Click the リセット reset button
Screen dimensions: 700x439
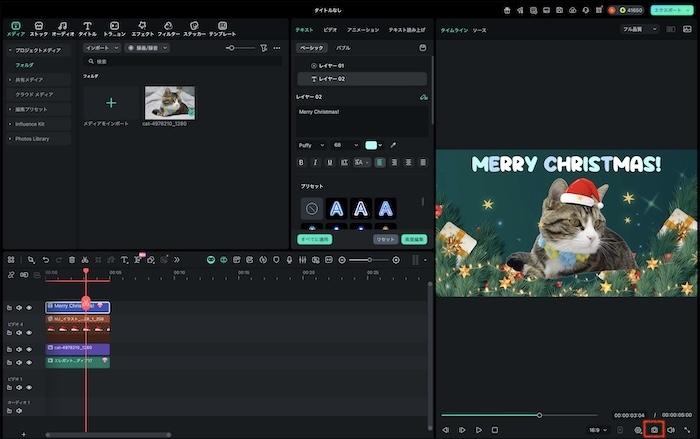384,240
